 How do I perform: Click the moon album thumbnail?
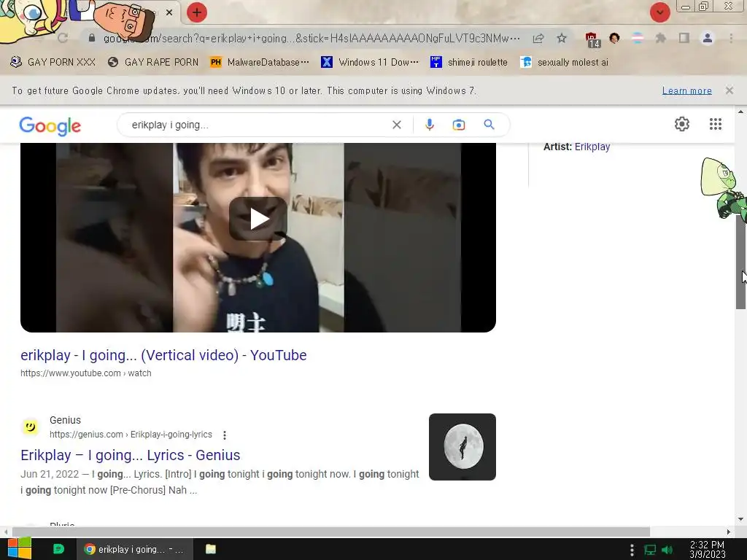click(462, 447)
